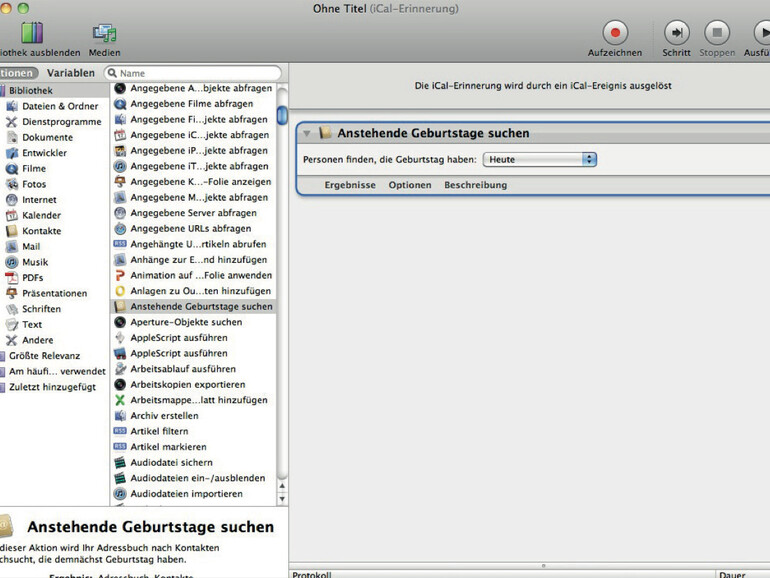This screenshot has width=770, height=578.
Task: Click the Aufzeichnen record button
Action: click(x=617, y=32)
